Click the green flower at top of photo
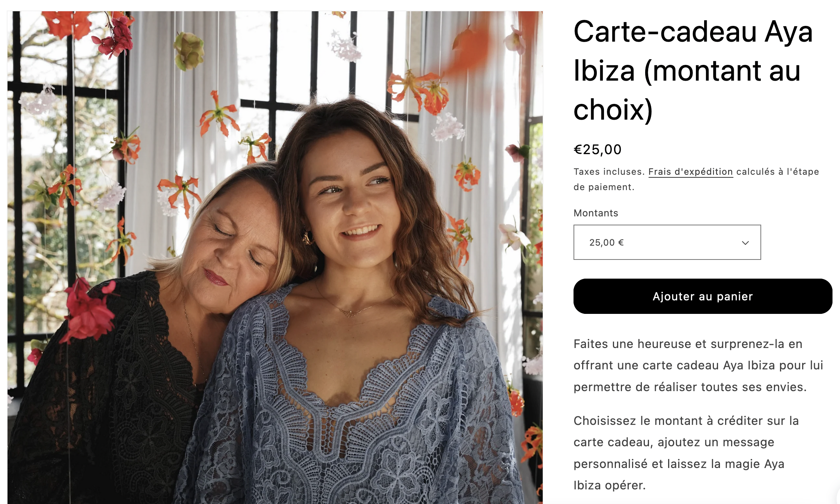This screenshot has width=840, height=504. click(189, 51)
